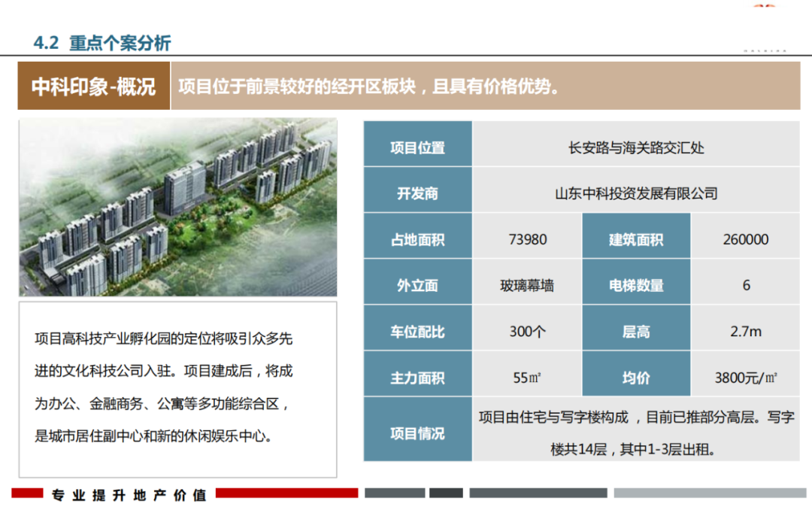Click the '层高' label cell
812x507 pixels.
tap(637, 328)
